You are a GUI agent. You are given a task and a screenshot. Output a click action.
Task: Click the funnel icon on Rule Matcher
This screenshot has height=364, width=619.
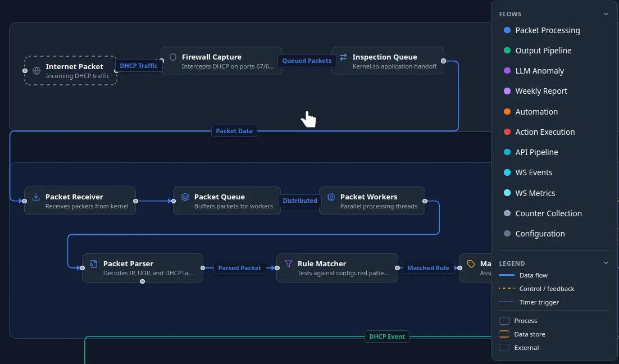coord(289,263)
